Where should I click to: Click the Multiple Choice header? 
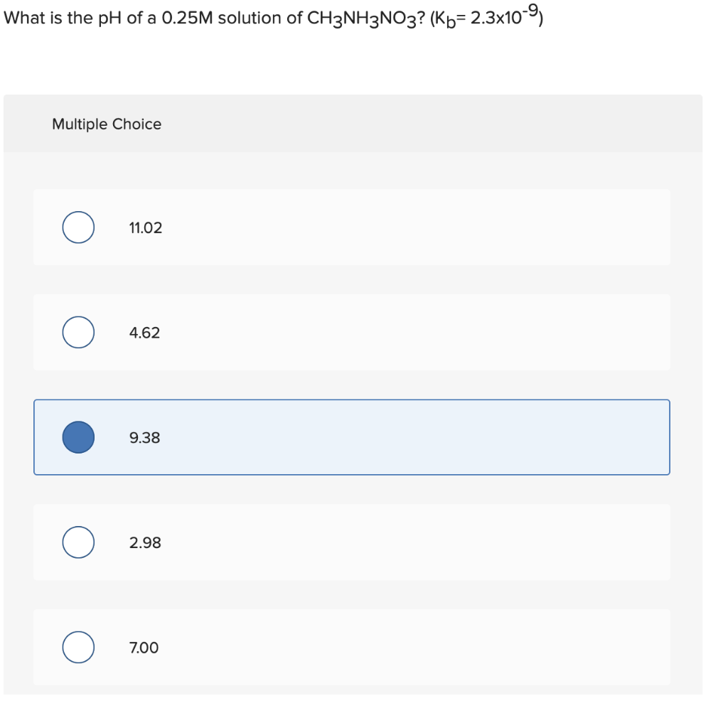107,124
